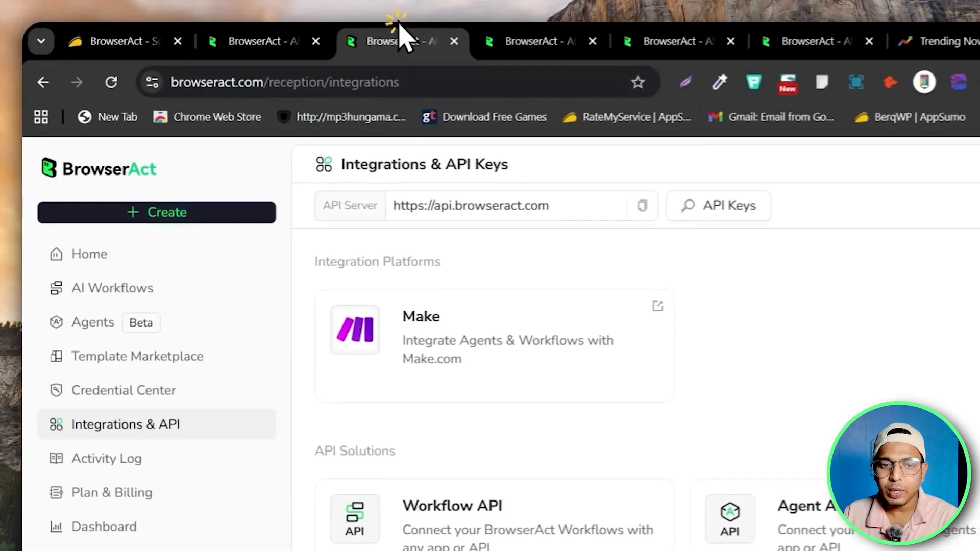This screenshot has width=980, height=551.
Task: Click the Workflow API card icon
Action: pos(355,518)
